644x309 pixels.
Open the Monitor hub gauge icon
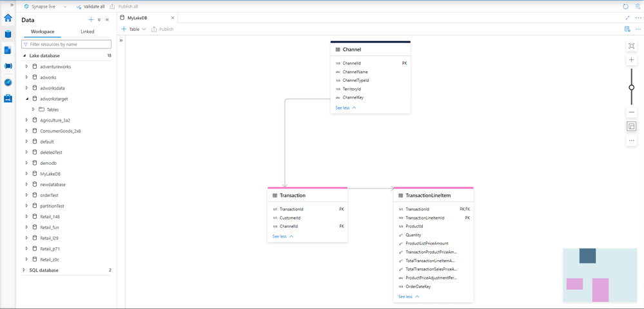tap(8, 82)
